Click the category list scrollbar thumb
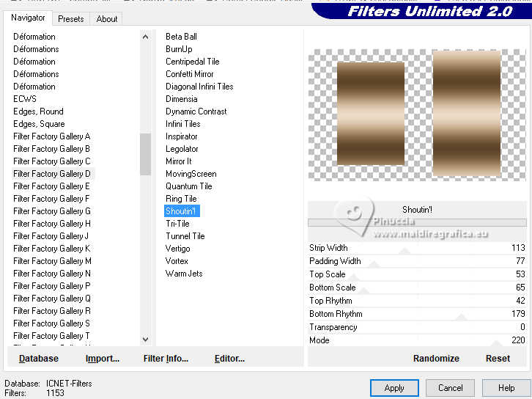The image size is (532, 399). [146, 154]
